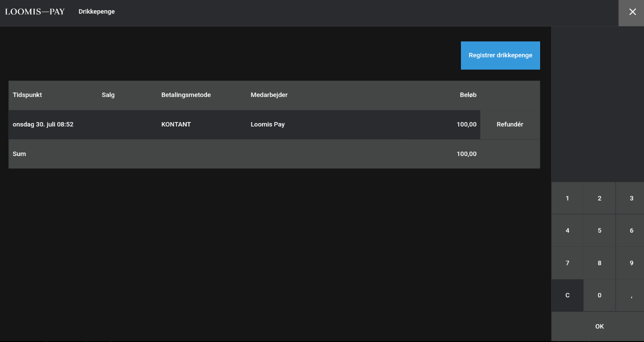Image resolution: width=644 pixels, height=342 pixels.
Task: Click the Registrer drikkepenge button
Action: pos(500,56)
